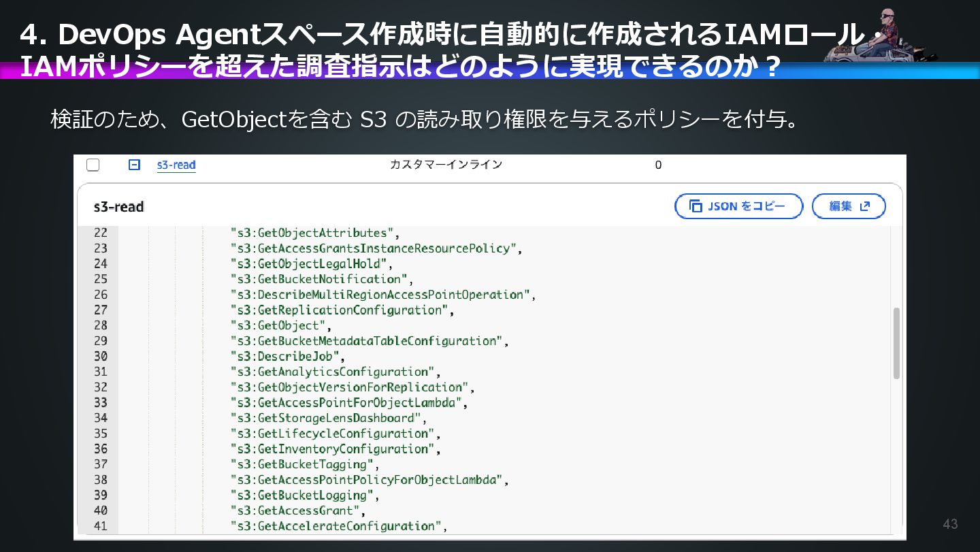
Task: Click the external link icon beside 編集
Action: 865,206
